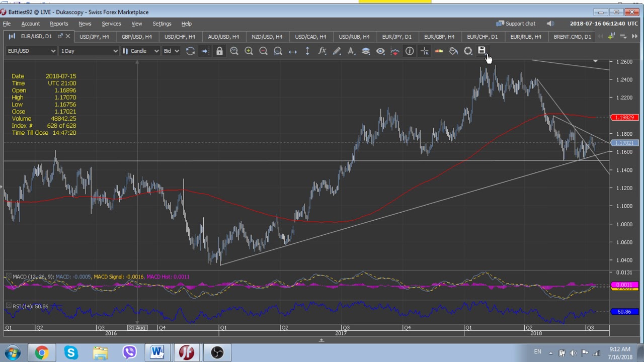The height and width of the screenshot is (362, 644).
Task: Expand bottom panel via small up arrow
Action: pos(321,340)
